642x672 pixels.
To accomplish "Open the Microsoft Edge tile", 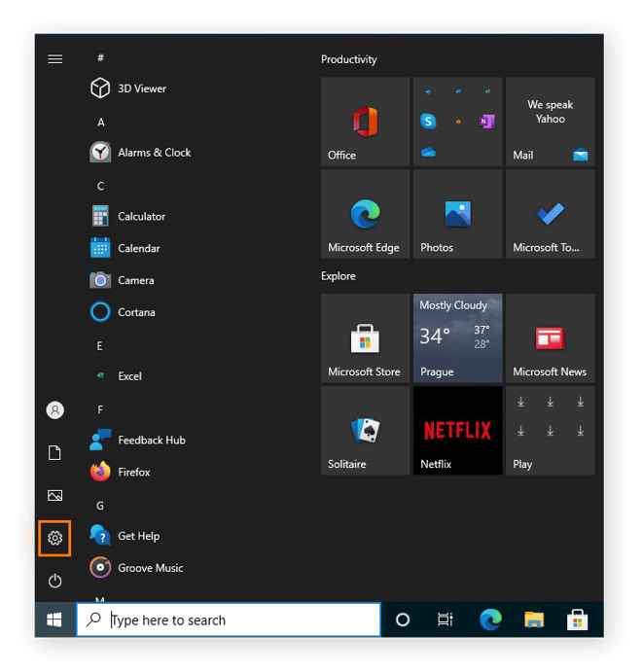I will click(x=365, y=214).
